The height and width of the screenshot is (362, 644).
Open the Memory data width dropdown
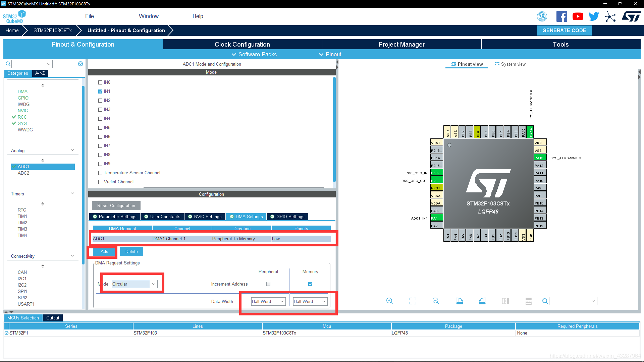(x=310, y=301)
